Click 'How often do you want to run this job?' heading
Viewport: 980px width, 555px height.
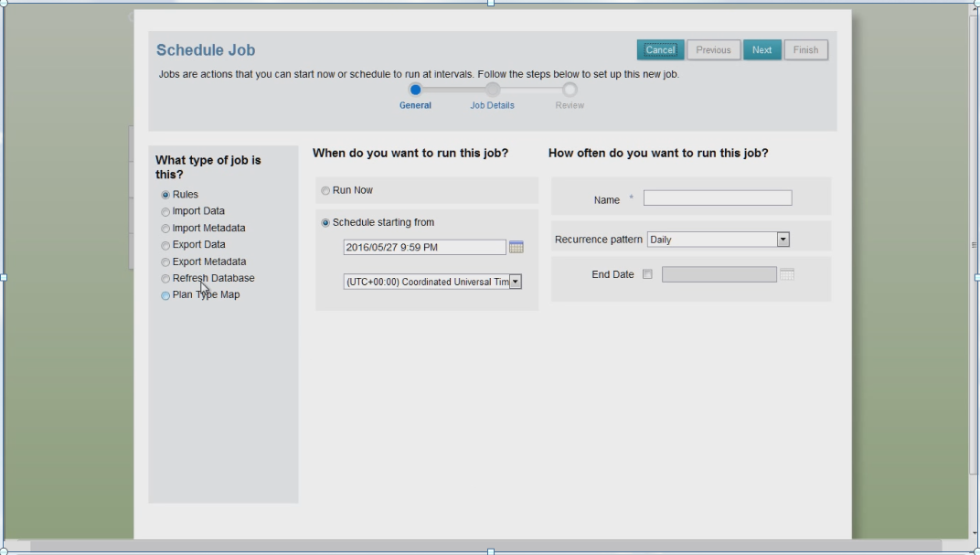click(658, 153)
